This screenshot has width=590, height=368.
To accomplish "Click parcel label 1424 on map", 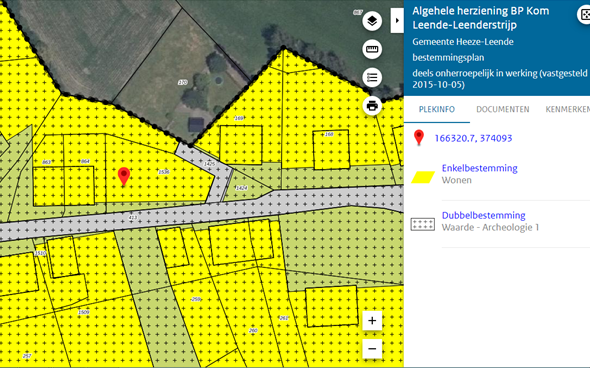I will 241,188.
